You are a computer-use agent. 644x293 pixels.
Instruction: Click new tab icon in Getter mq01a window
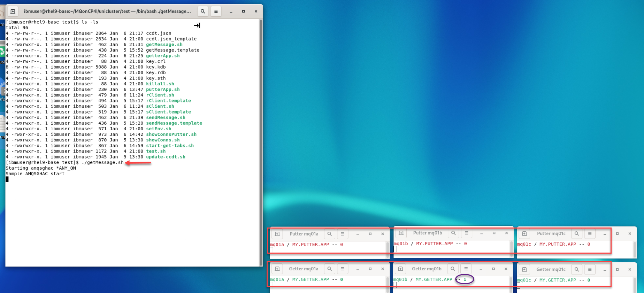pos(277,269)
